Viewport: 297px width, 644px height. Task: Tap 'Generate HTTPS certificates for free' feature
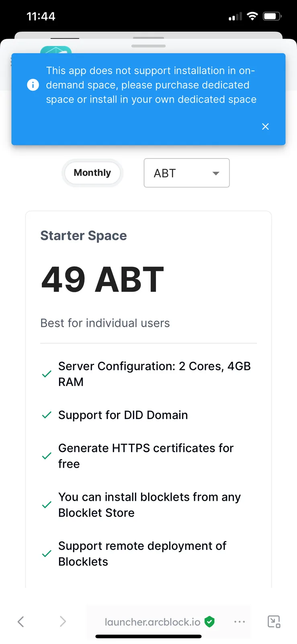coord(146,456)
